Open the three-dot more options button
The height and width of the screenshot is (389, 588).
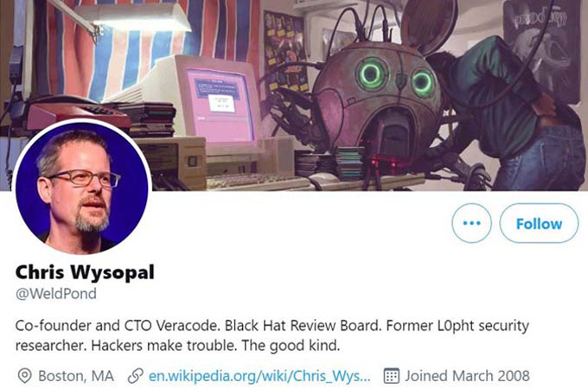click(x=471, y=223)
